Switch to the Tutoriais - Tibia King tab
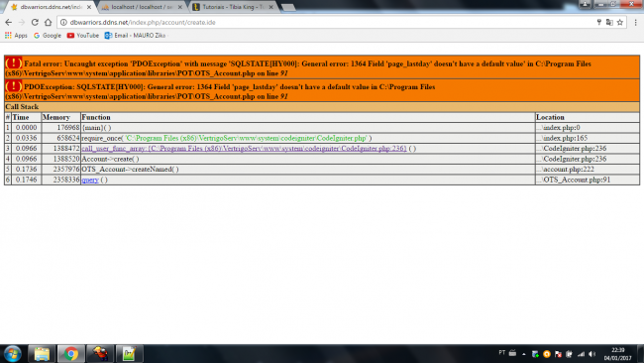The height and width of the screenshot is (363, 644). coord(233,7)
